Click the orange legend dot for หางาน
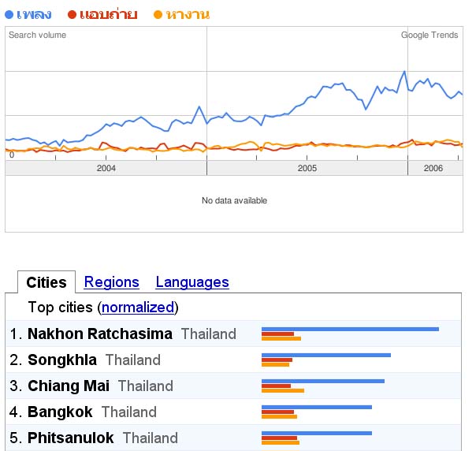 tap(158, 14)
